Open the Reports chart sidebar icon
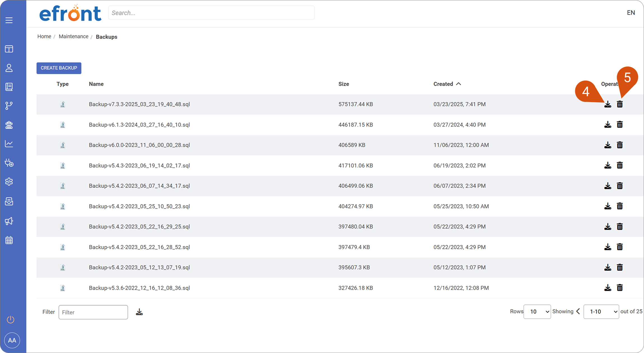644x353 pixels. 9,144
